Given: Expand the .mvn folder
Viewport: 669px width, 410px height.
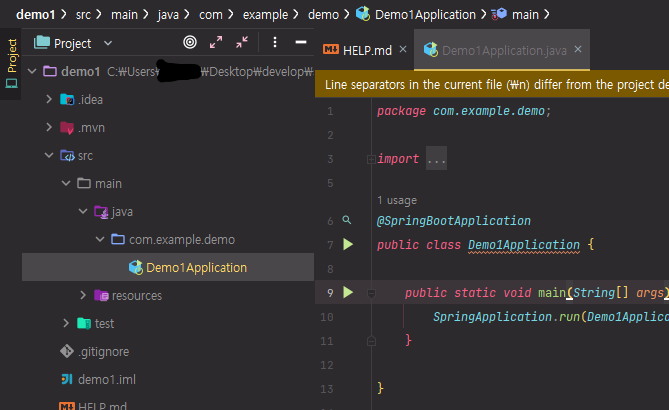Looking at the screenshot, I should pyautogui.click(x=49, y=127).
